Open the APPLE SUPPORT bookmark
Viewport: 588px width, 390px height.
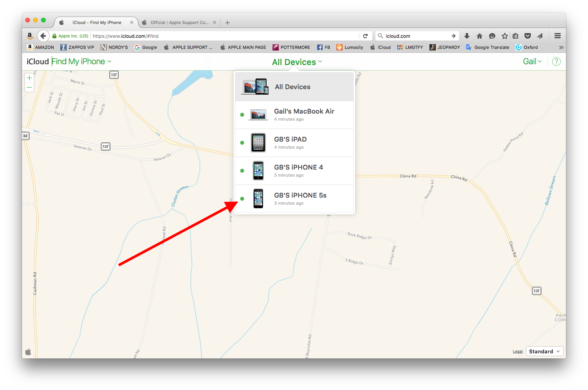click(188, 47)
